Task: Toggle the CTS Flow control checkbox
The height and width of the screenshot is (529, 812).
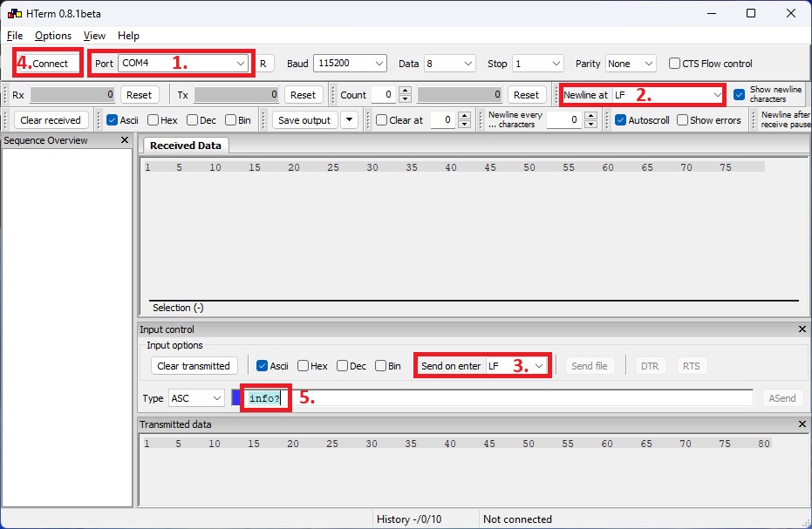Action: pyautogui.click(x=675, y=64)
